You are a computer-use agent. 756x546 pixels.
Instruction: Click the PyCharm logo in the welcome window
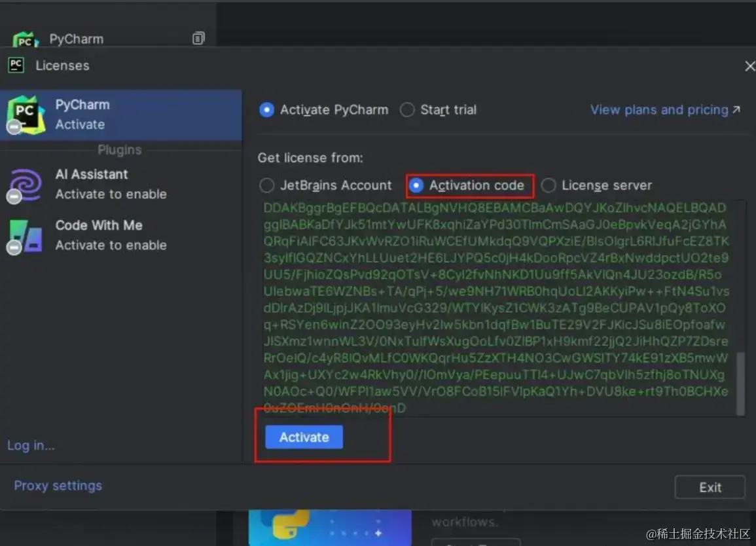pos(25,39)
